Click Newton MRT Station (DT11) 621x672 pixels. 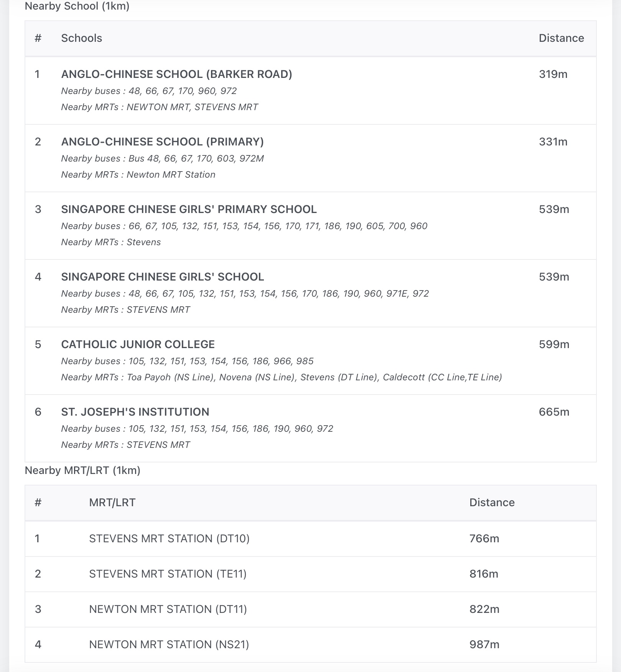[x=168, y=609]
